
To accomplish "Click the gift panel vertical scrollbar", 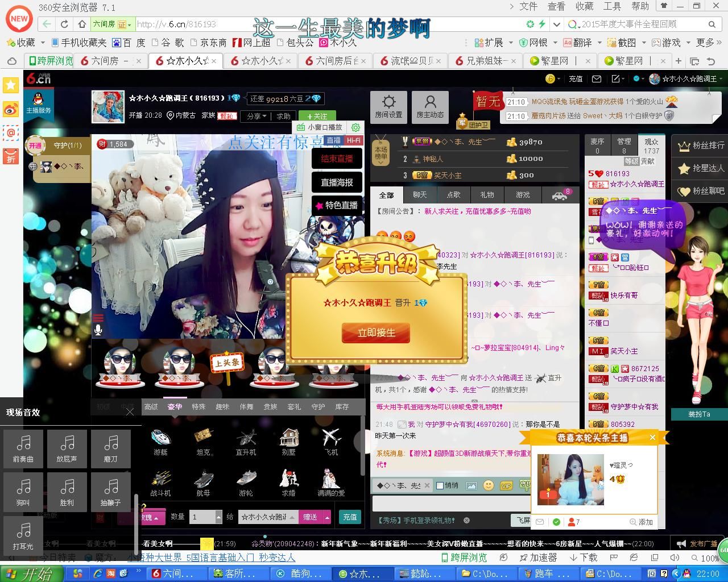I will (x=363, y=446).
